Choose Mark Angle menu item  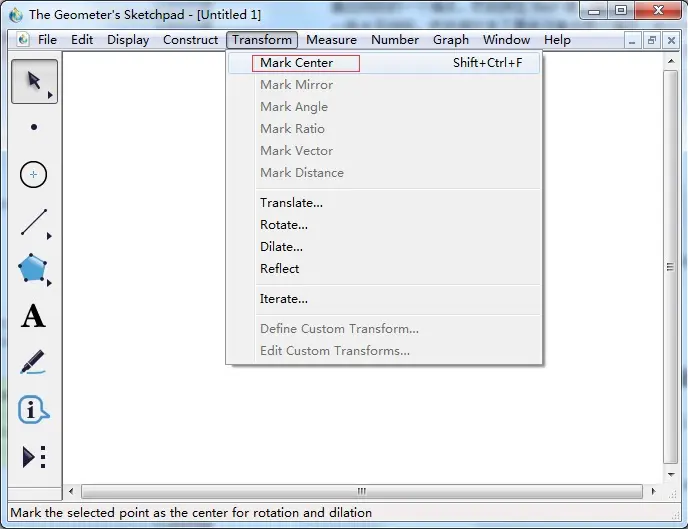point(384,107)
